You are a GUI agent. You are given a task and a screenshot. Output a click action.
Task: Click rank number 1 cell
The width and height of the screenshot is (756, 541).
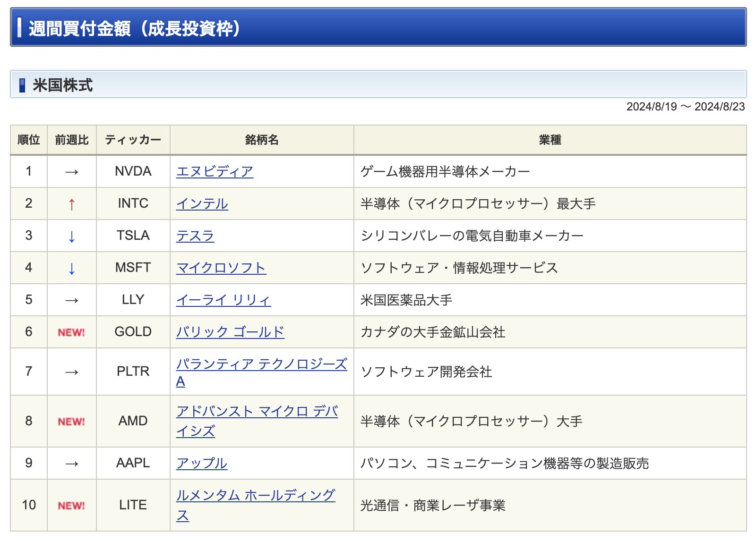29,171
